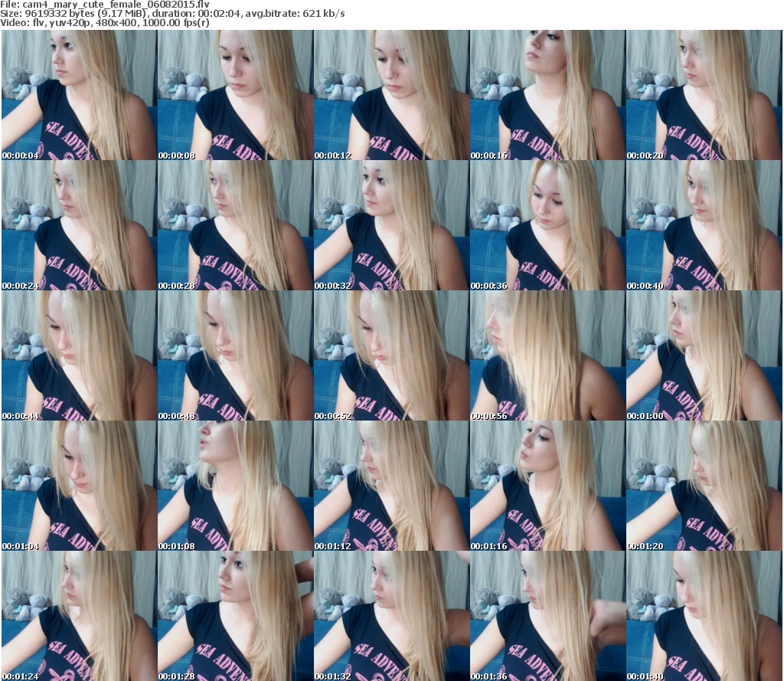Screen dimensions: 784x681
Task: Open the frame stamped 00:01:04
Action: 79,486
